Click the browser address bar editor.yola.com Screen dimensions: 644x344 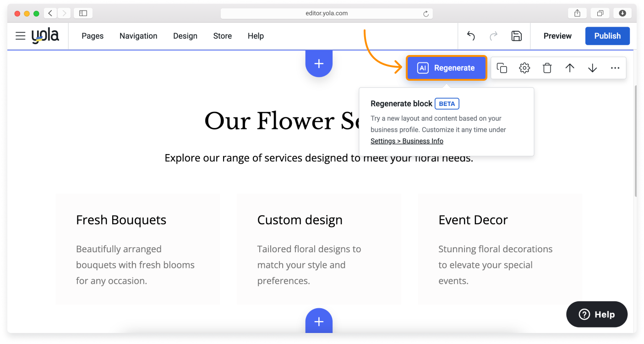[326, 13]
